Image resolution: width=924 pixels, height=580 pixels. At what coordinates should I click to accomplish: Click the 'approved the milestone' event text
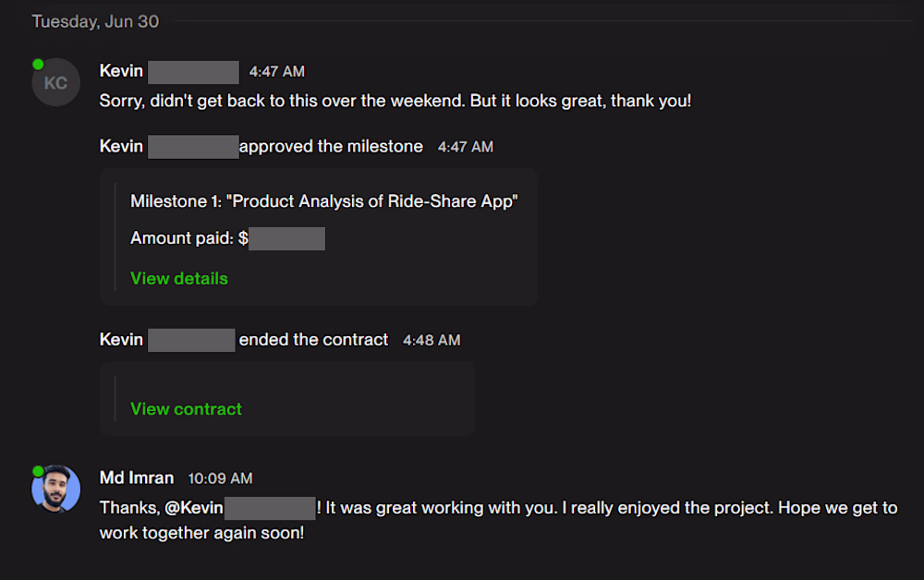pos(331,146)
